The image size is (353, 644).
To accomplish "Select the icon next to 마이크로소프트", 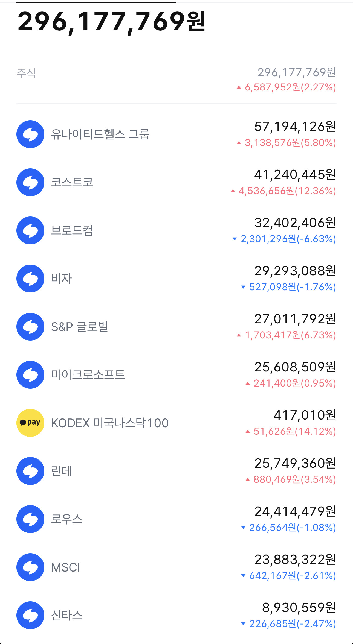I will (30, 375).
